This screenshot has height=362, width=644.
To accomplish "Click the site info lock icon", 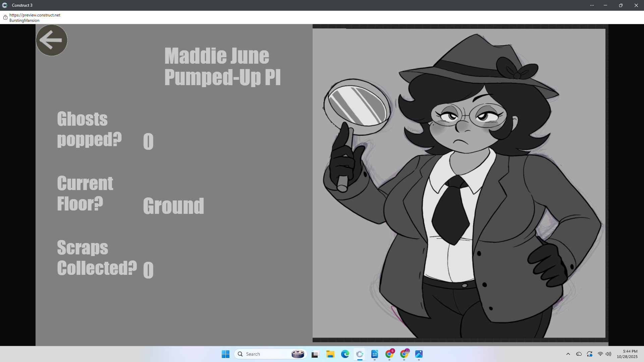I will coord(5,17).
